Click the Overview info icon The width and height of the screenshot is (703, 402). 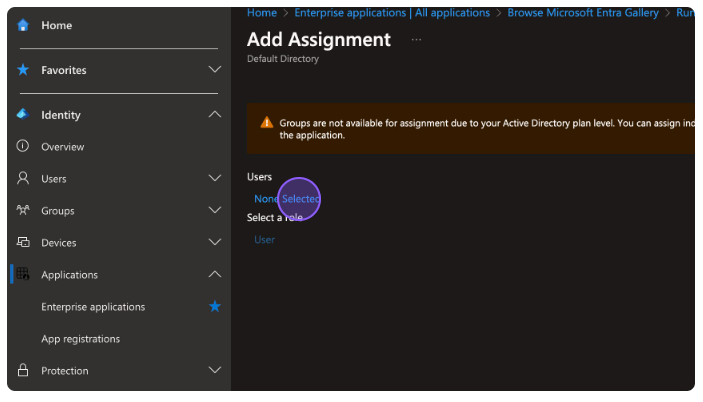coord(23,147)
